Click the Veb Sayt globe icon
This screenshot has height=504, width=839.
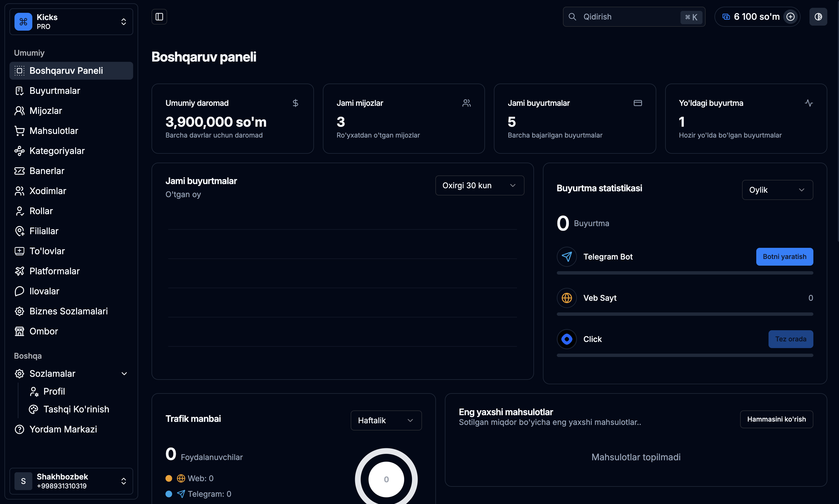pyautogui.click(x=567, y=298)
